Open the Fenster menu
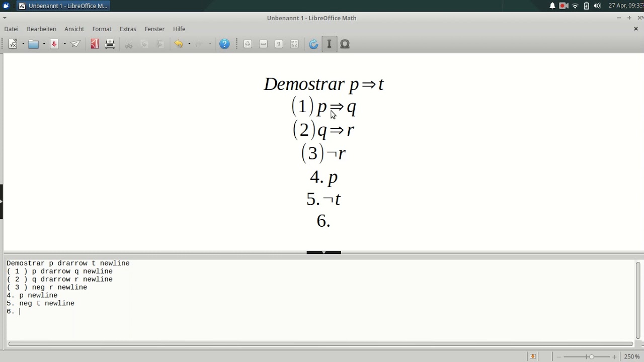The image size is (644, 362). click(x=154, y=29)
